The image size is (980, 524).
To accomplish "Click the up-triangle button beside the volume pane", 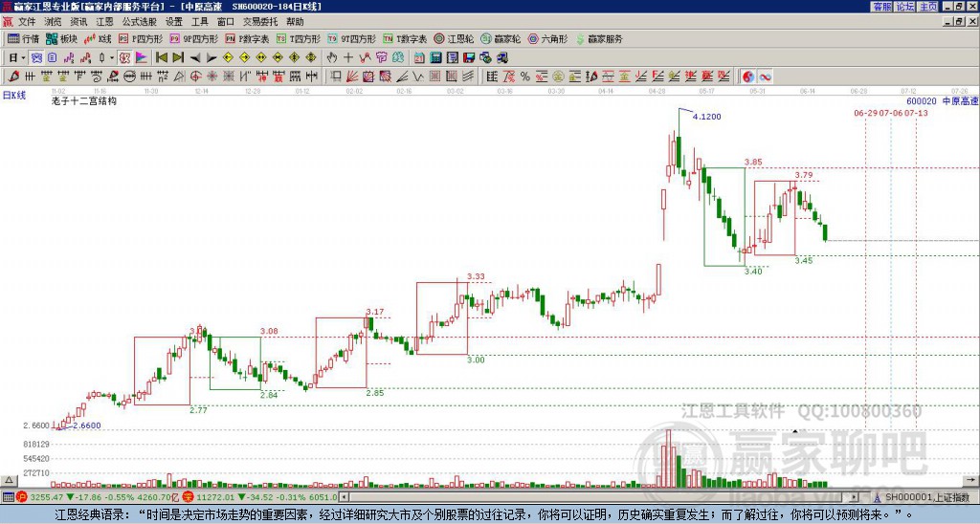I will click(x=9, y=480).
